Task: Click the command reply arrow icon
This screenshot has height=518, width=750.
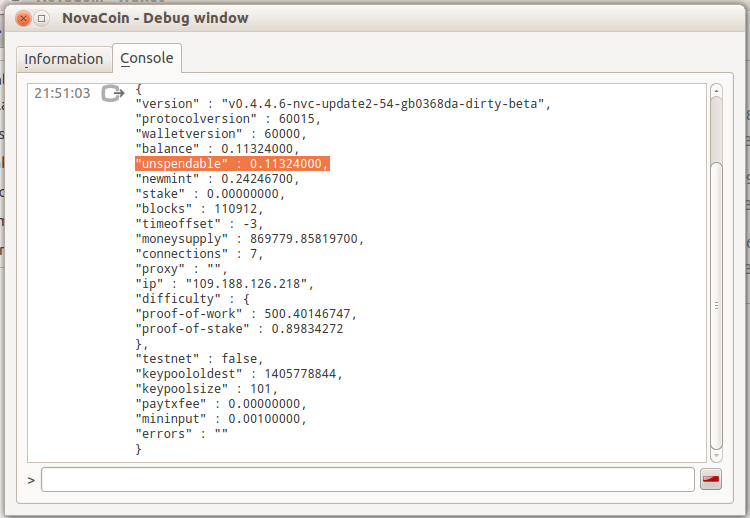Action: point(112,93)
